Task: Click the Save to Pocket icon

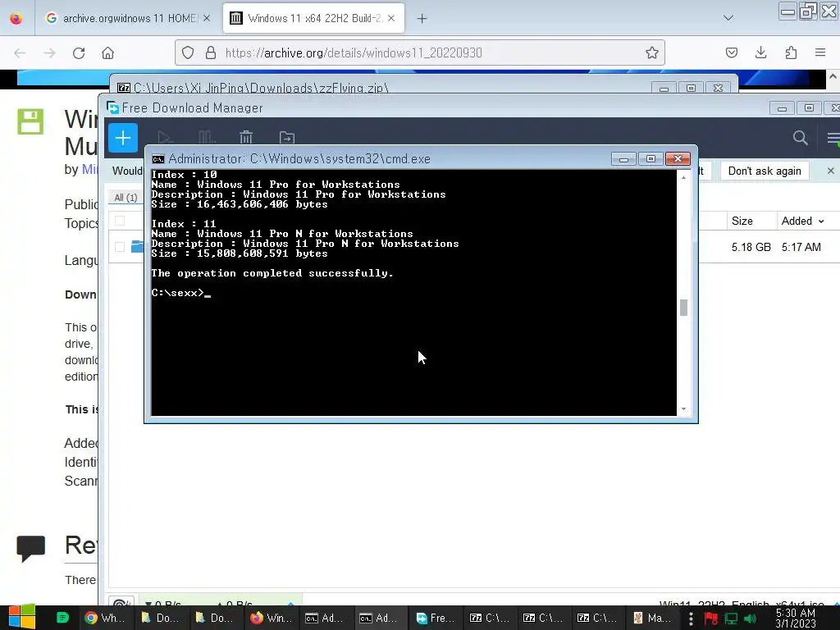Action: (731, 52)
